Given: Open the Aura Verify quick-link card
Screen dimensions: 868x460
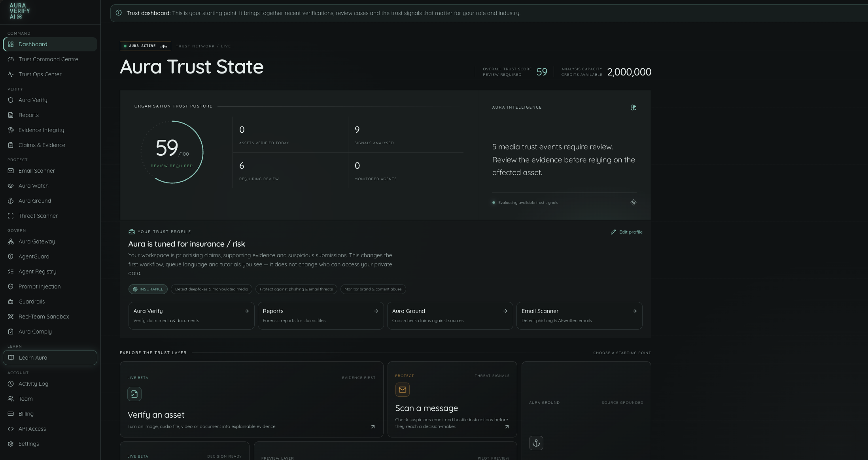Looking at the screenshot, I should [x=191, y=316].
